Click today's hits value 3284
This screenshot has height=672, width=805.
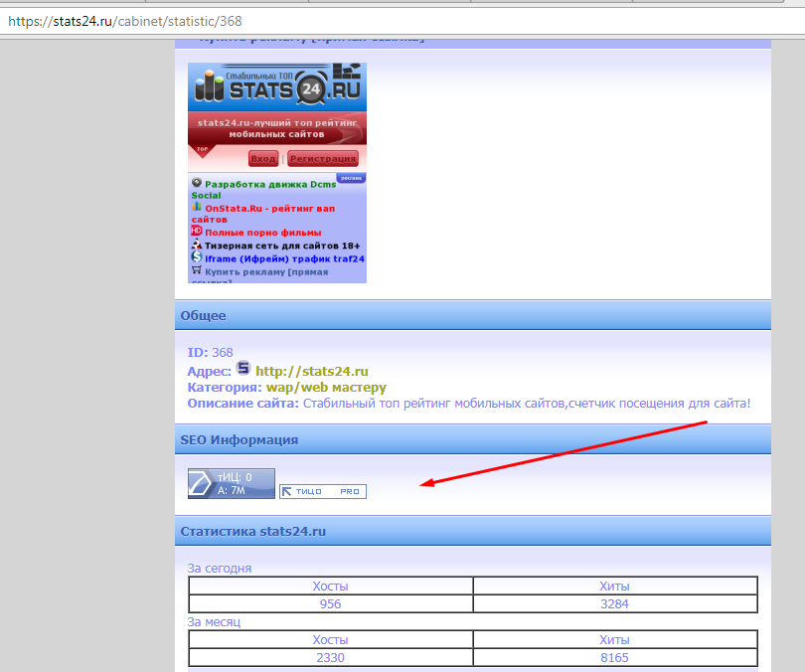pyautogui.click(x=615, y=603)
